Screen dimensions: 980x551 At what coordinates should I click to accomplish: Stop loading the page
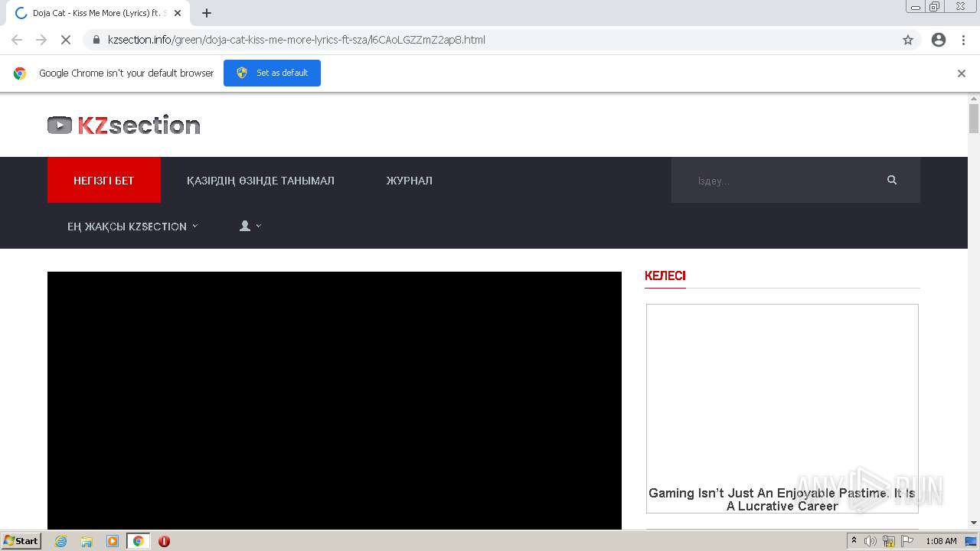click(x=66, y=40)
